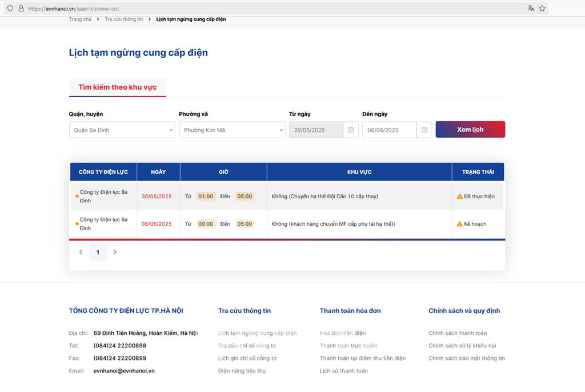The width and height of the screenshot is (585, 392).
Task: Click the shield tracking protection icon
Action: coord(10,9)
